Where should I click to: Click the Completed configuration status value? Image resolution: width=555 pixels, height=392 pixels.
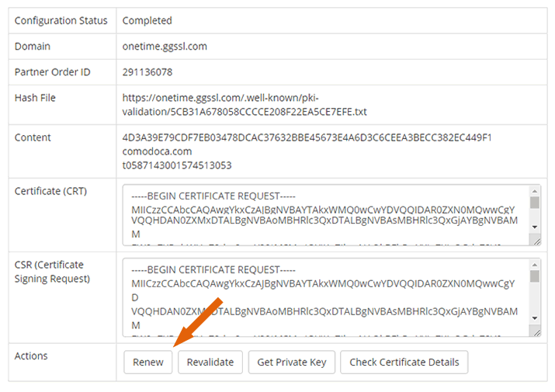tap(147, 21)
